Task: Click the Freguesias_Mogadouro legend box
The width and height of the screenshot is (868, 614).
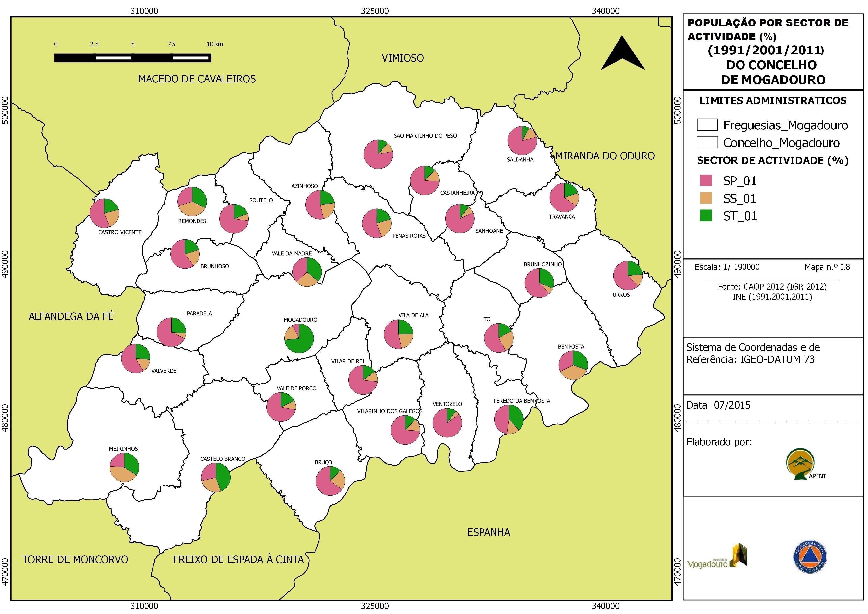Action: click(x=707, y=125)
